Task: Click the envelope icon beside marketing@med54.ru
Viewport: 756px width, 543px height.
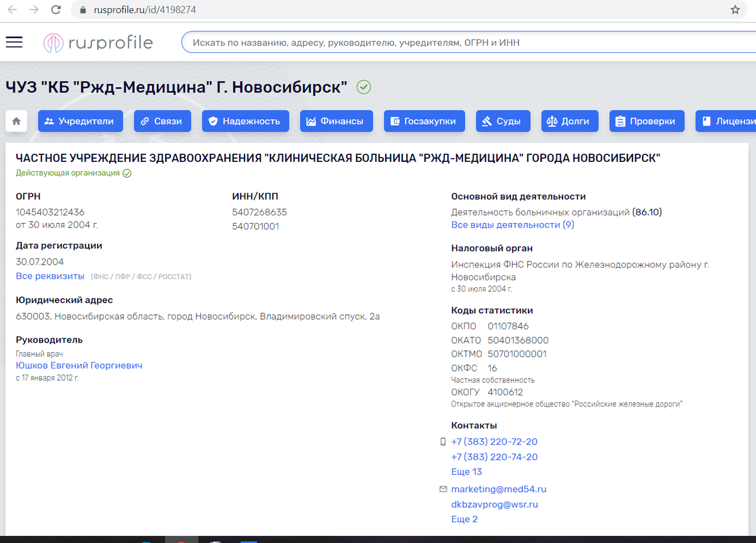Action: (x=443, y=489)
